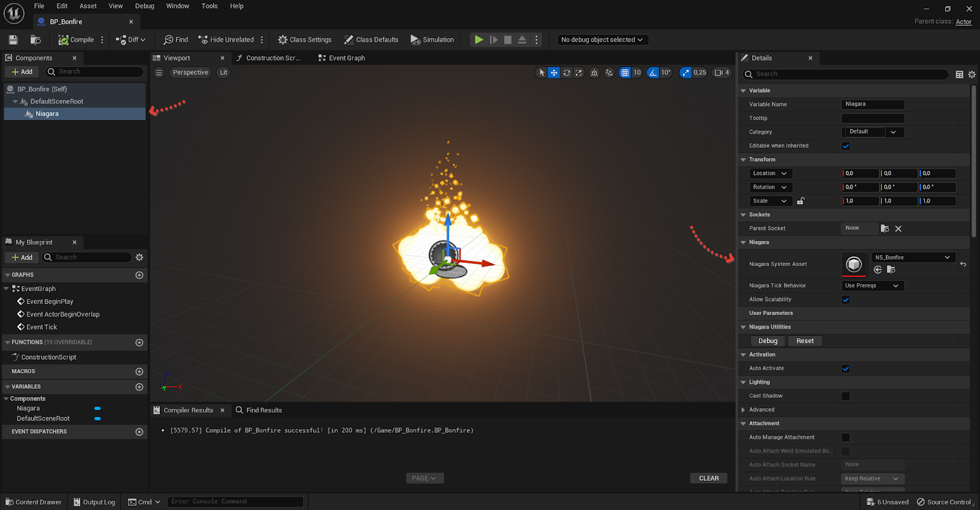The height and width of the screenshot is (510, 980).
Task: Click the Save blueprint icon
Action: [x=13, y=40]
